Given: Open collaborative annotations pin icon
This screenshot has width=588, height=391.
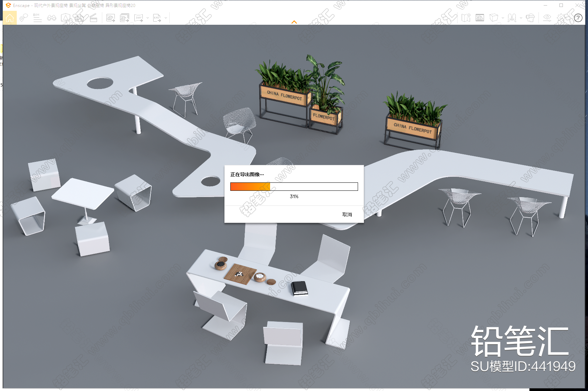Looking at the screenshot, I should pyautogui.click(x=24, y=18).
